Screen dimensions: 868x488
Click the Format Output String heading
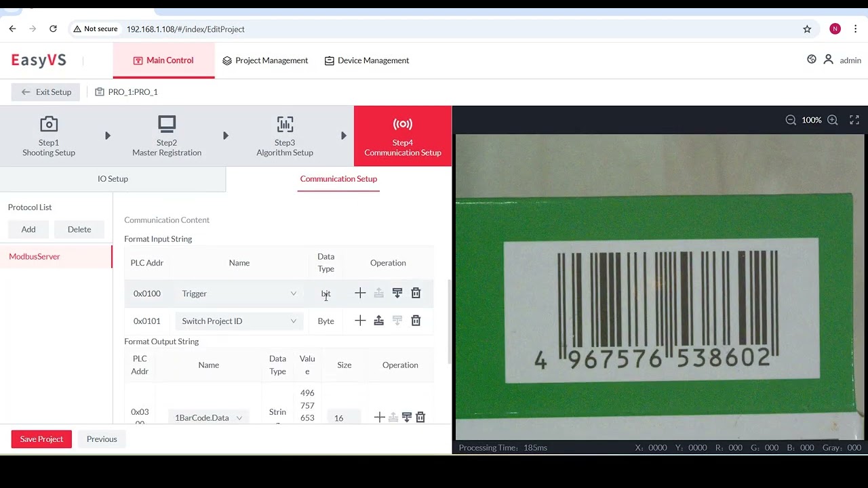pos(161,342)
